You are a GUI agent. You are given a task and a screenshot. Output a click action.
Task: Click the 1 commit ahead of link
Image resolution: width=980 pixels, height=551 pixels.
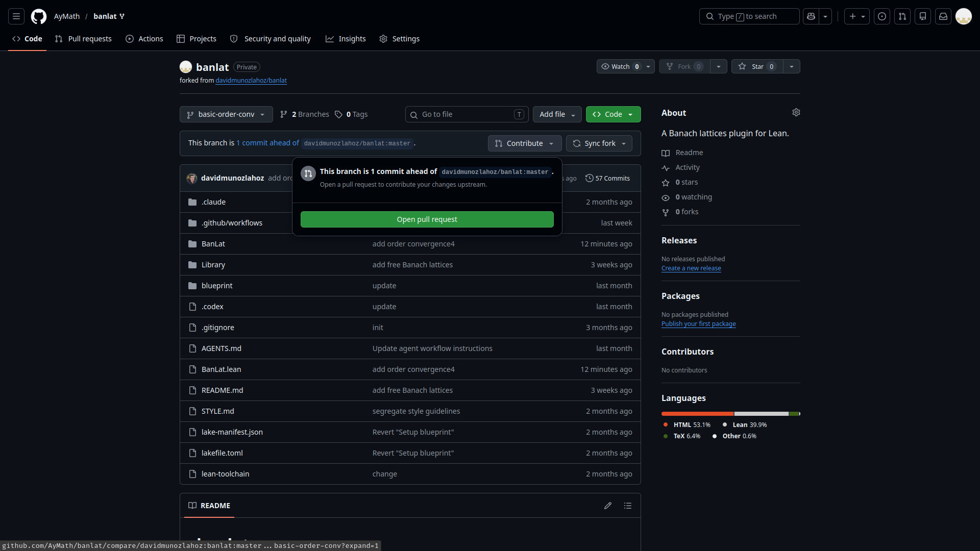coord(267,143)
